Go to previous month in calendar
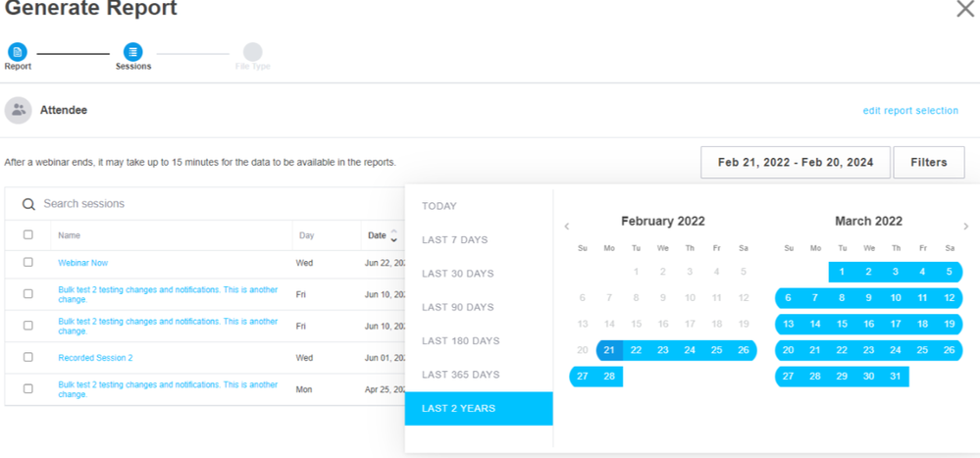 [x=567, y=227]
